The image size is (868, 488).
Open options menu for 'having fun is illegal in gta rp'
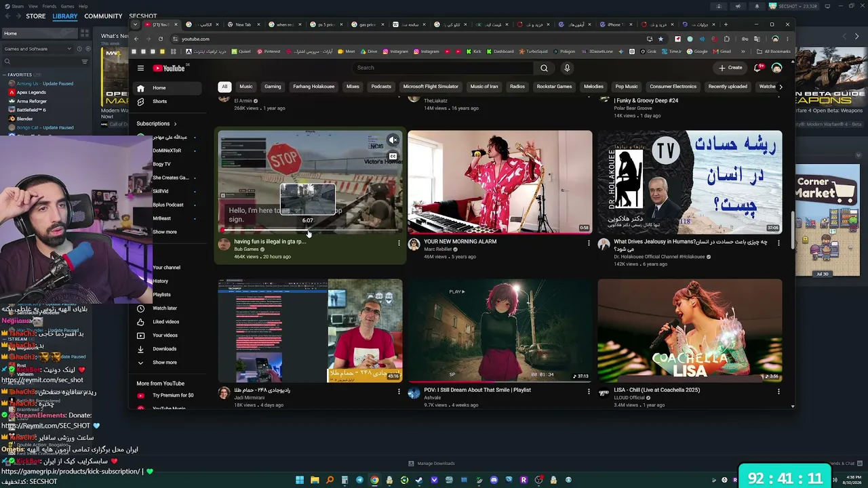coord(399,242)
